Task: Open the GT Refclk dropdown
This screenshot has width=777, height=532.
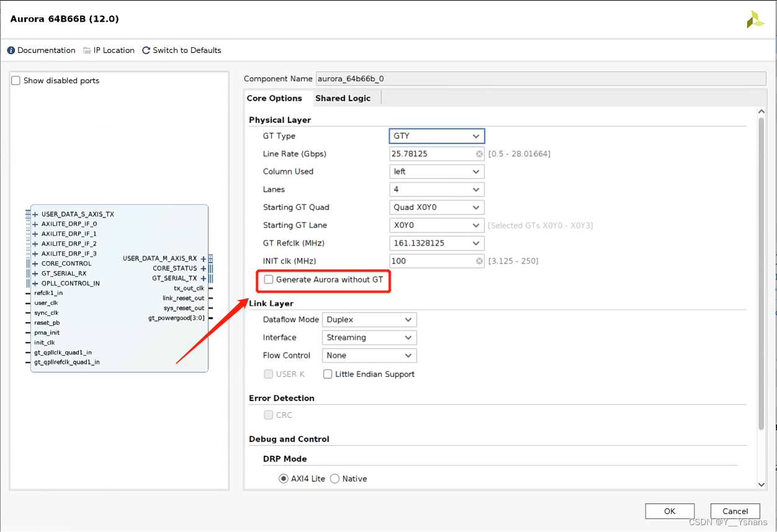Action: pos(437,243)
